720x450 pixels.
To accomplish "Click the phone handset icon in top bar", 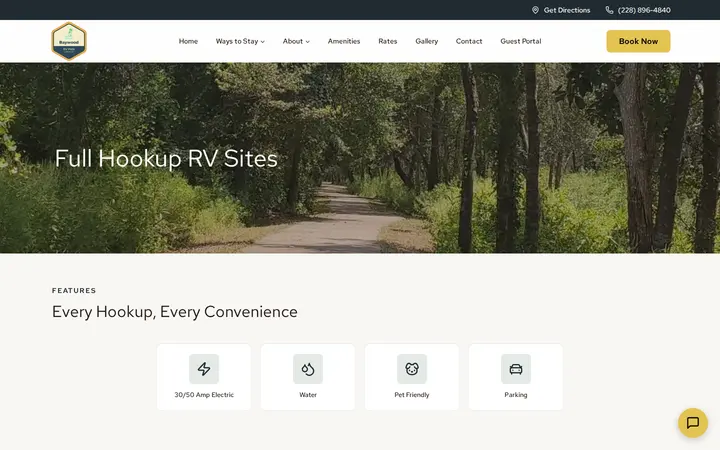I will pos(609,10).
